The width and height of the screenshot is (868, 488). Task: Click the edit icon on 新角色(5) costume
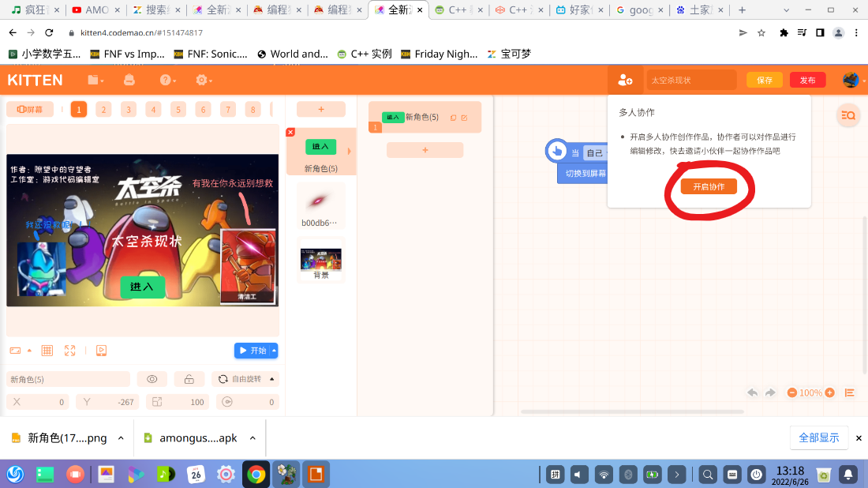click(465, 118)
